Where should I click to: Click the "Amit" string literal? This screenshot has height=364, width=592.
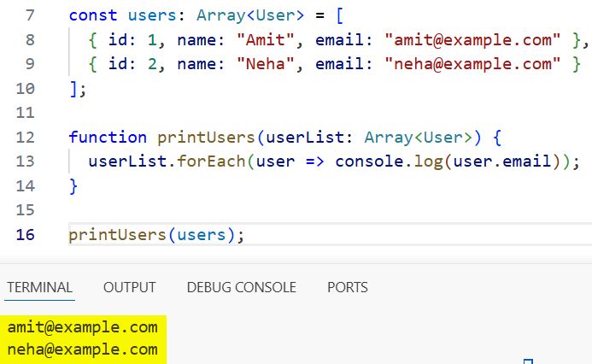[266, 39]
